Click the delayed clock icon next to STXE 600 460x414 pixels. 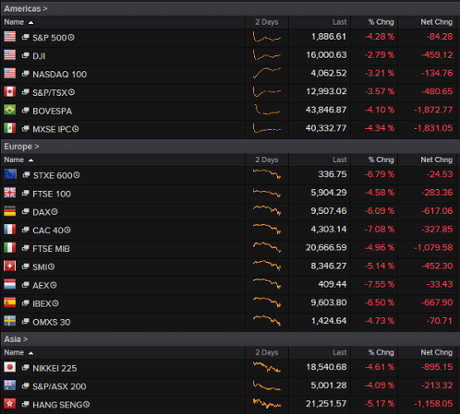76,175
